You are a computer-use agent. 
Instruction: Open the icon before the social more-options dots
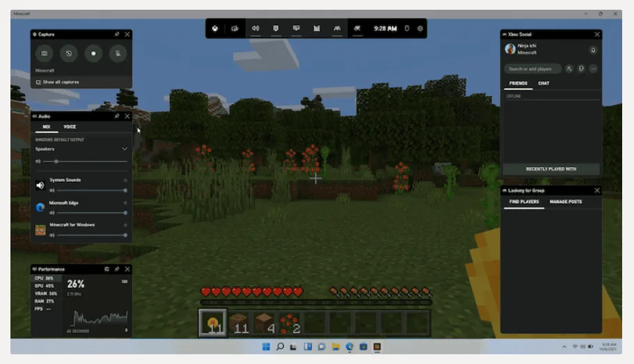click(x=581, y=69)
